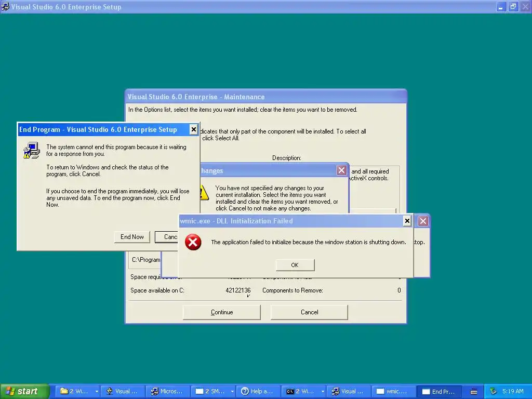This screenshot has height=399, width=532.
Task: Close the changes warning dialog via red X
Action: click(341, 170)
